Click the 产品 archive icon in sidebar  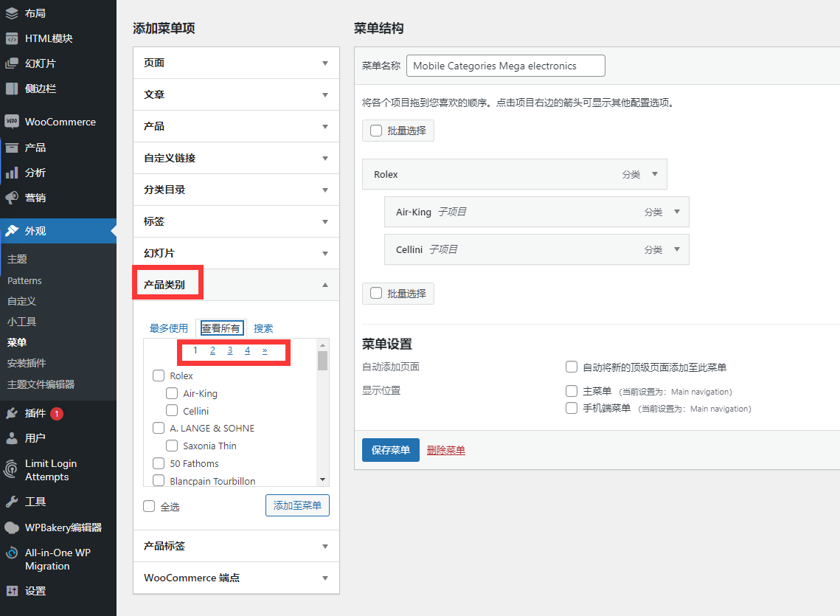12,148
